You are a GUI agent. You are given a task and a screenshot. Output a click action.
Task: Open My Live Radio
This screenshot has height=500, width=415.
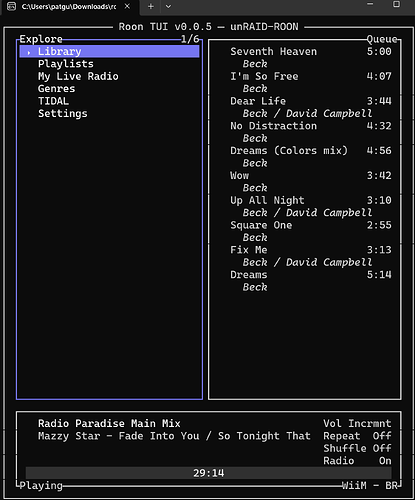(x=78, y=76)
